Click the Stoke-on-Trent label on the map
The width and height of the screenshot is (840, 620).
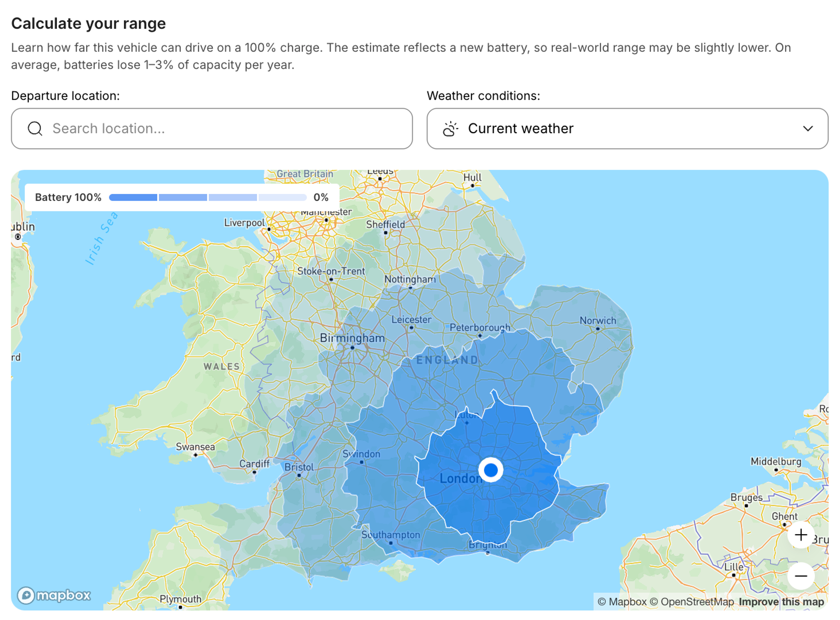coord(331,271)
